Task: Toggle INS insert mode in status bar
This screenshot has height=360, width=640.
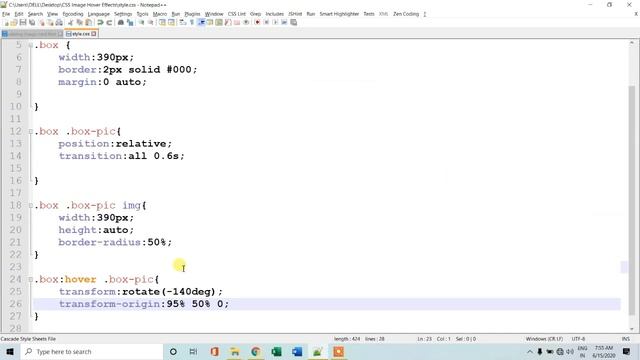Action: pos(625,339)
